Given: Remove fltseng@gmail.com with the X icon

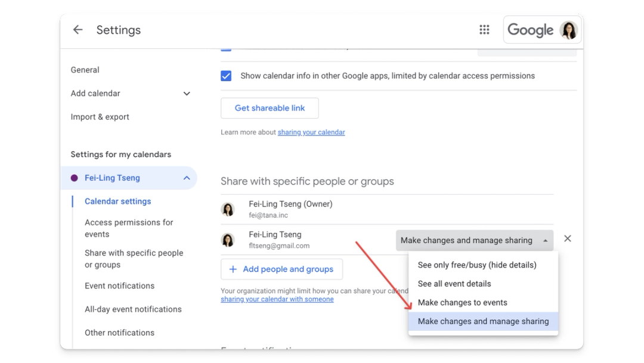Looking at the screenshot, I should click(568, 238).
